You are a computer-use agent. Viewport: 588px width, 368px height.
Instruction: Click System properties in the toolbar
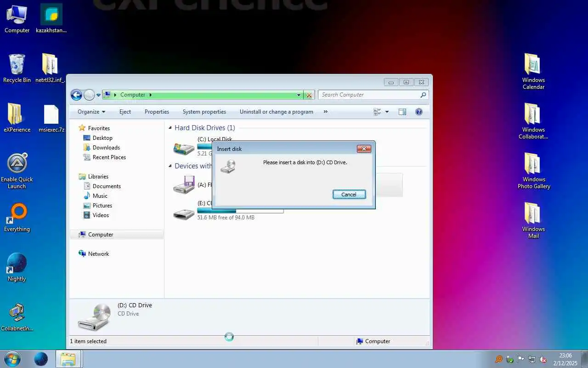pos(204,112)
